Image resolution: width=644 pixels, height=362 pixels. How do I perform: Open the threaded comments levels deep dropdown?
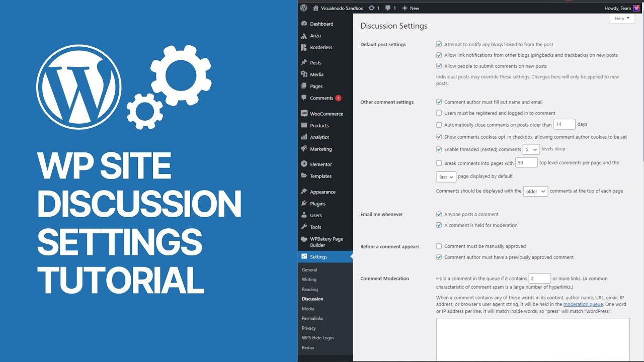[531, 149]
